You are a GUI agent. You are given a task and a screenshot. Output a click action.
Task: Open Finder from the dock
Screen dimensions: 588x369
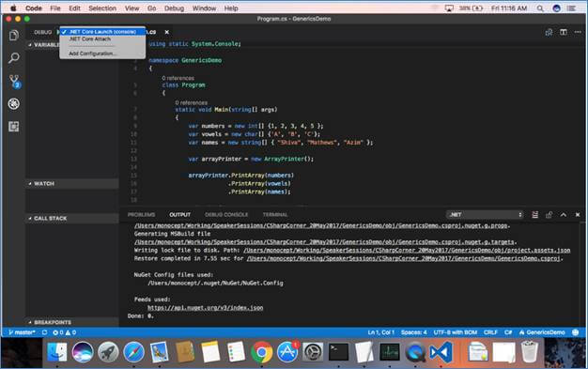[x=57, y=352]
